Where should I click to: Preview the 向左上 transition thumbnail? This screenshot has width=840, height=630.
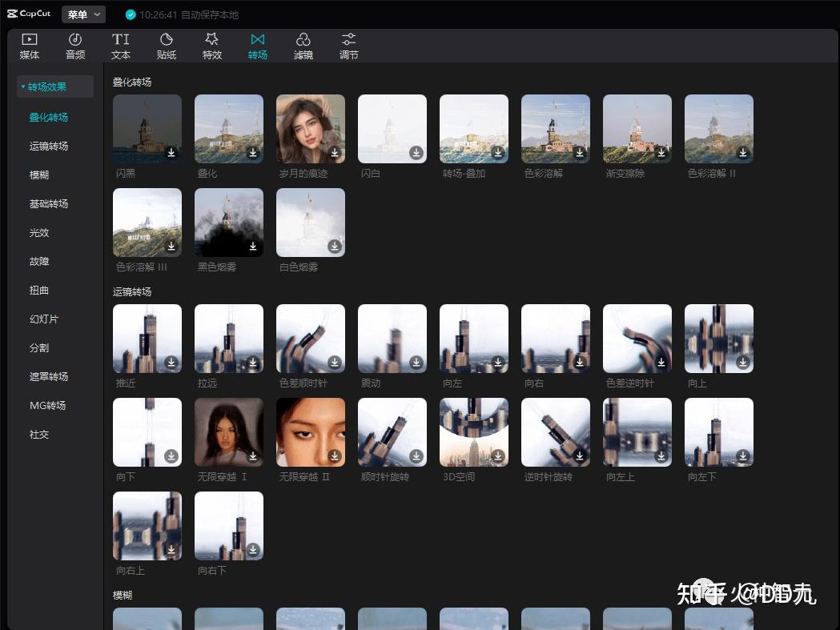[637, 432]
